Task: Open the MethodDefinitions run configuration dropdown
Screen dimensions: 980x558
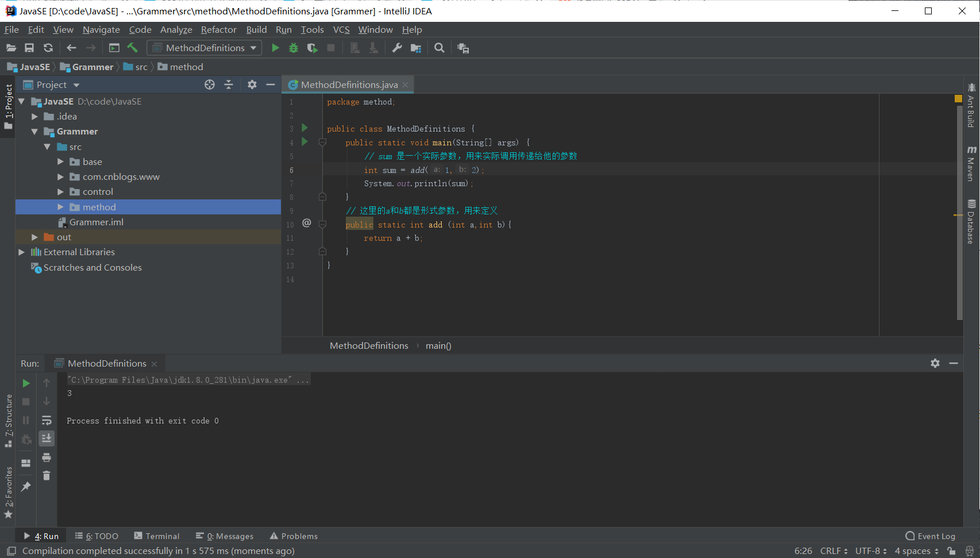Action: [205, 48]
